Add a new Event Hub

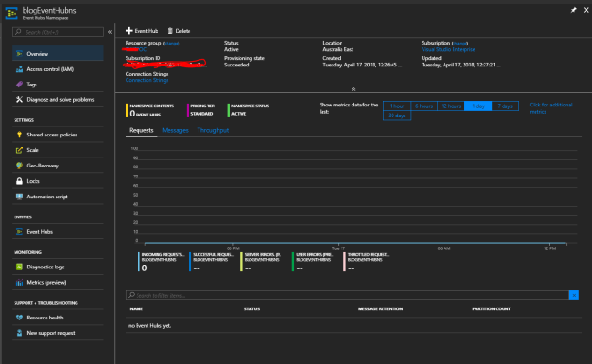(x=141, y=31)
